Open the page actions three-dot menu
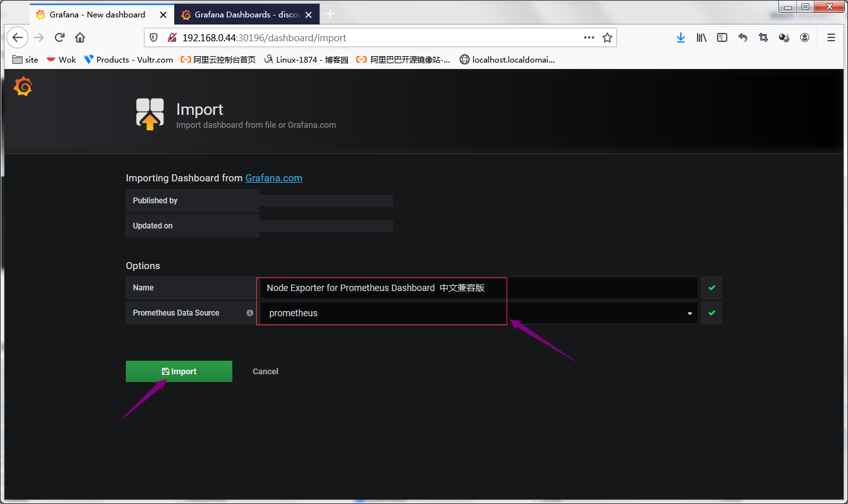The width and height of the screenshot is (848, 504). [589, 37]
